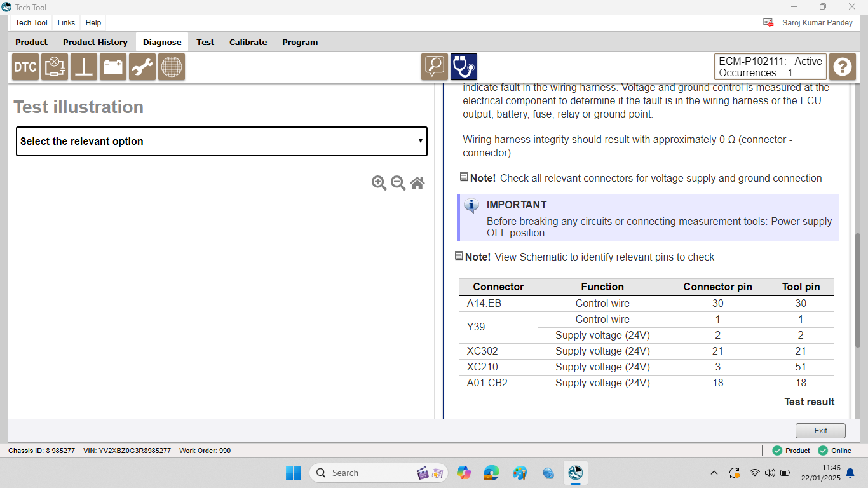Open the battery diagnostics icon
The image size is (868, 488).
113,67
